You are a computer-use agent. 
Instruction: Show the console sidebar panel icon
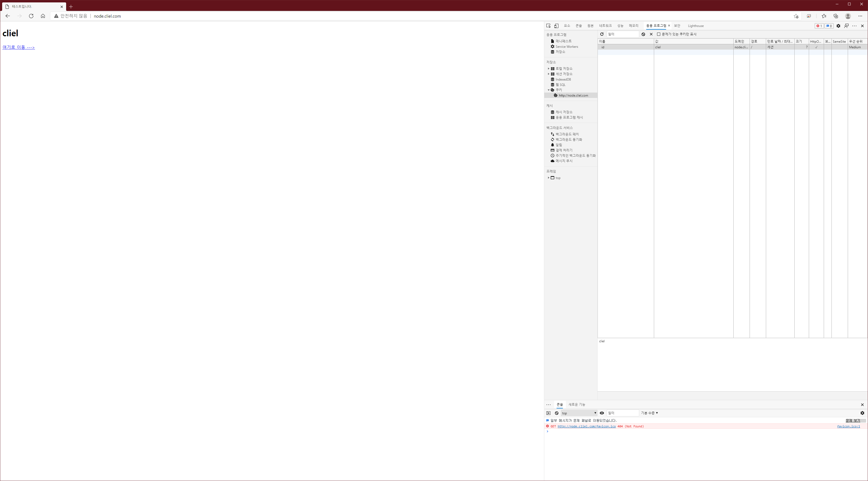click(x=548, y=413)
